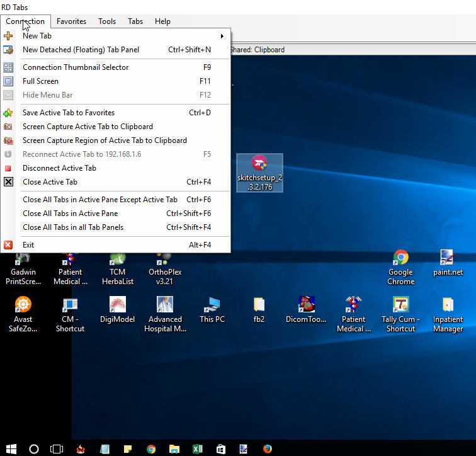This screenshot has height=456, width=476.
Task: Select Close Active Tab entry
Action: click(x=115, y=182)
